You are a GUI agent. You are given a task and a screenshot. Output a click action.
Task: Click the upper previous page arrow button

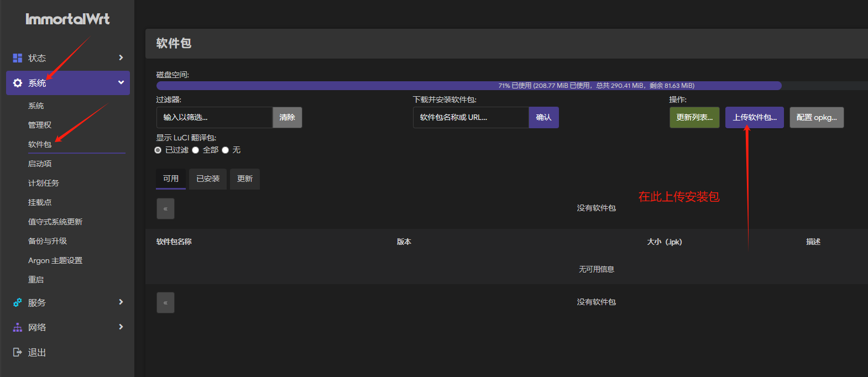165,209
